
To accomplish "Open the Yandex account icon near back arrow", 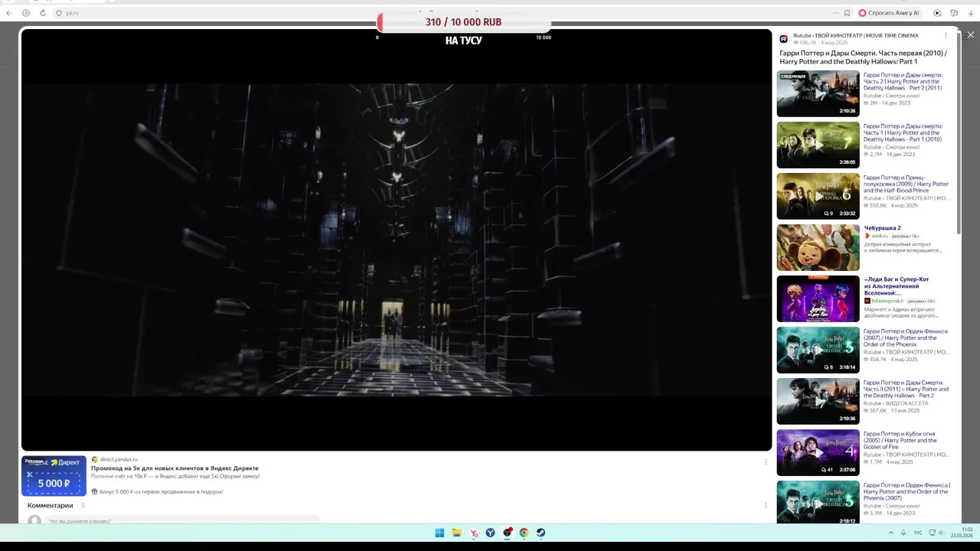I will coord(26,13).
